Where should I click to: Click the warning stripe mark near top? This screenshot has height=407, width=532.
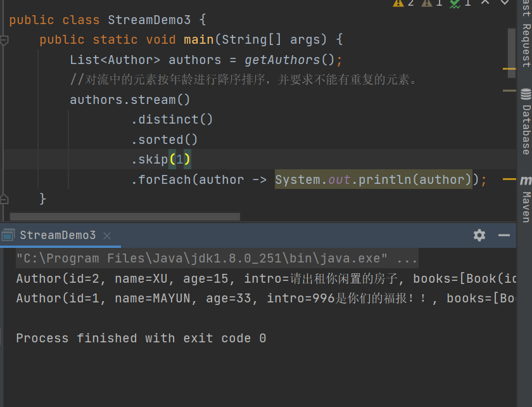[x=509, y=69]
